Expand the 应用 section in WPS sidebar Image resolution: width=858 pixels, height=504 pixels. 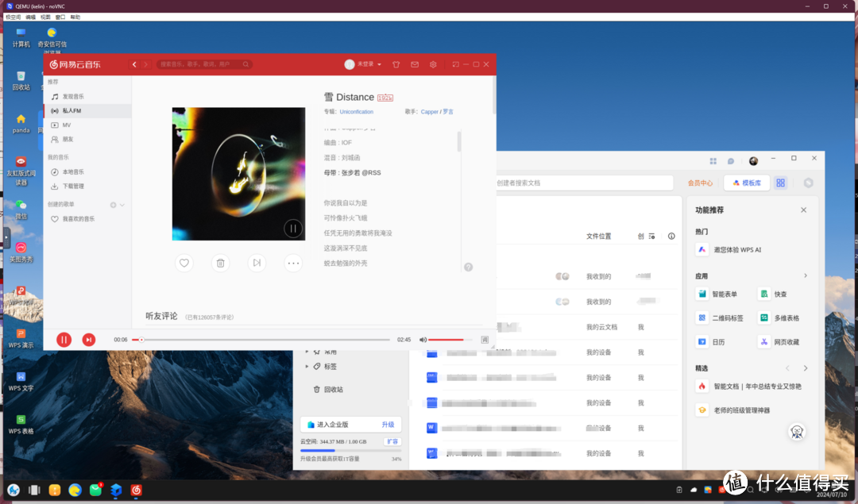click(x=806, y=277)
